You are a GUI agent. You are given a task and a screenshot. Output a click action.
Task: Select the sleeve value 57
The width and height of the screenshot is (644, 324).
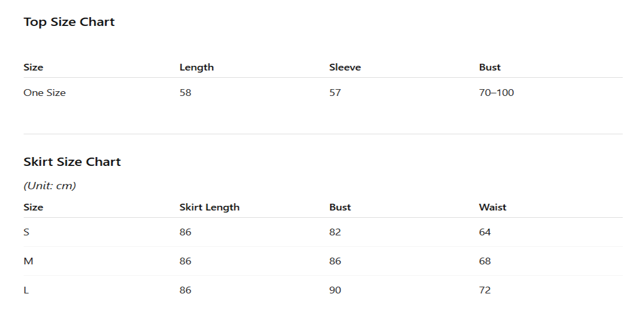click(x=335, y=93)
